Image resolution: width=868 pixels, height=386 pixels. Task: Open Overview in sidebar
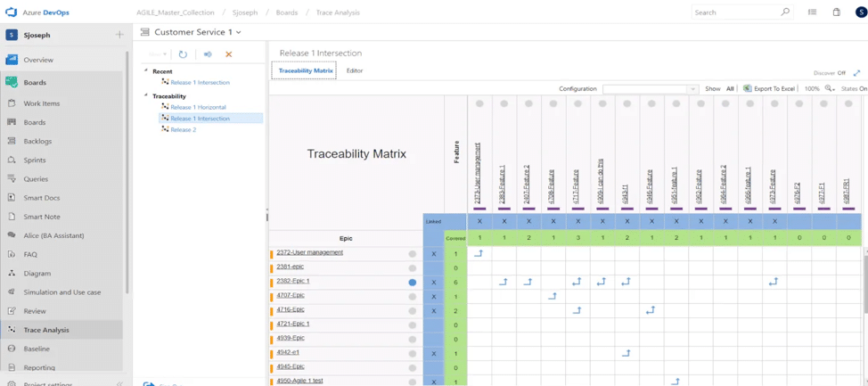pyautogui.click(x=38, y=60)
